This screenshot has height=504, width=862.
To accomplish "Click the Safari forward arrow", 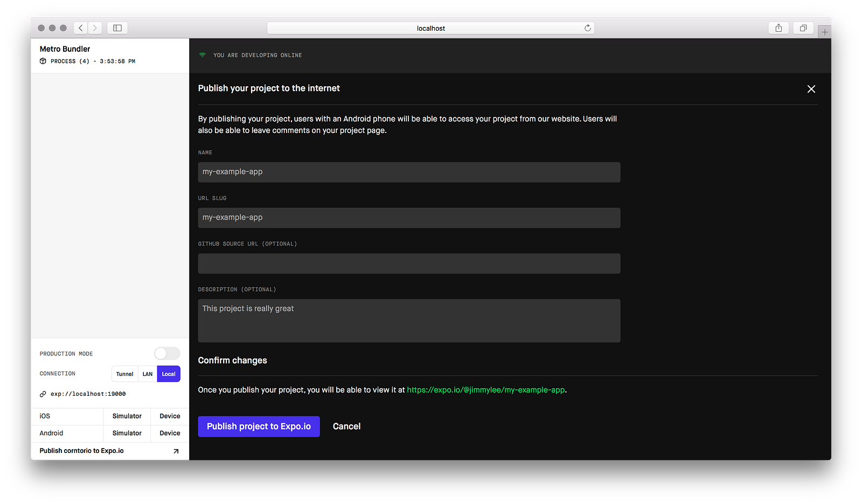I will [x=95, y=28].
